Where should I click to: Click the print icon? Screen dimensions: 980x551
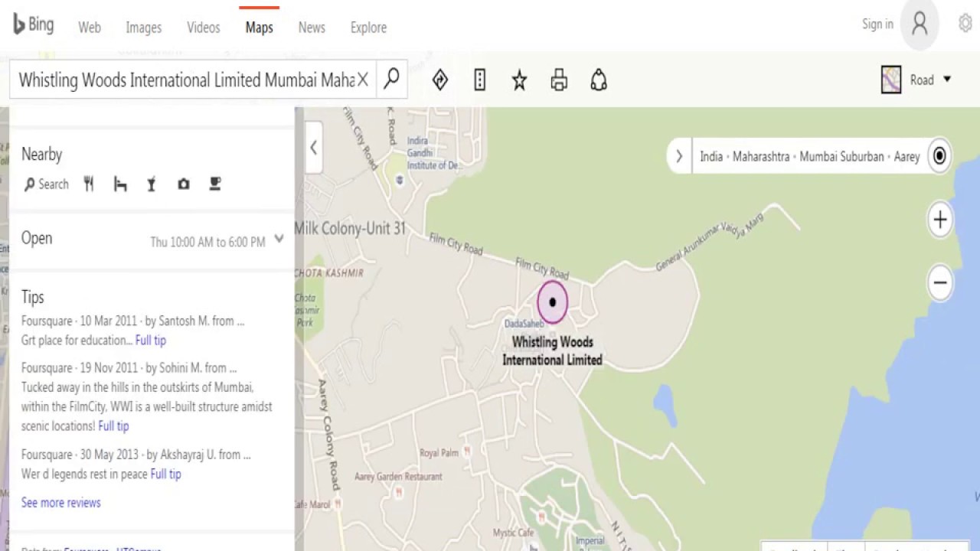[559, 80]
